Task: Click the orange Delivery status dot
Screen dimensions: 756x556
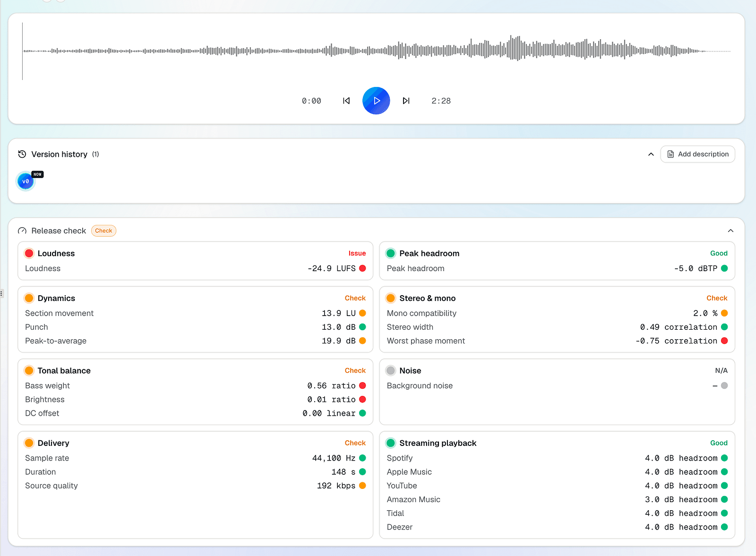Action: click(29, 443)
